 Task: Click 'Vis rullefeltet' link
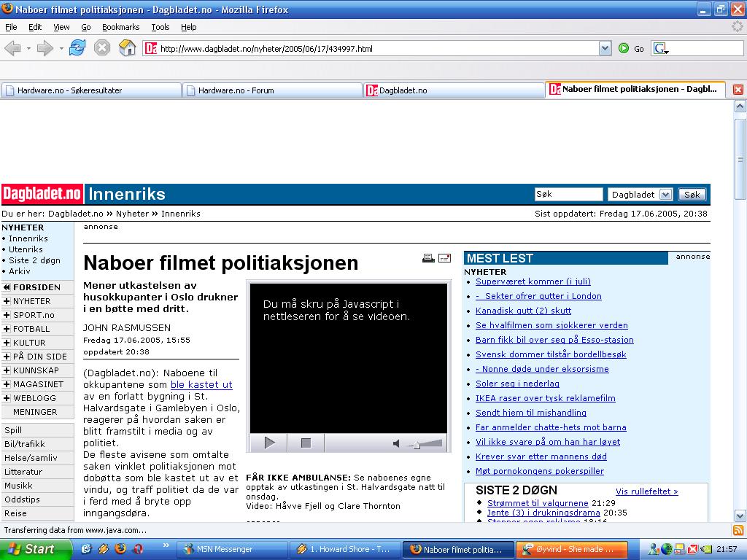(x=647, y=491)
